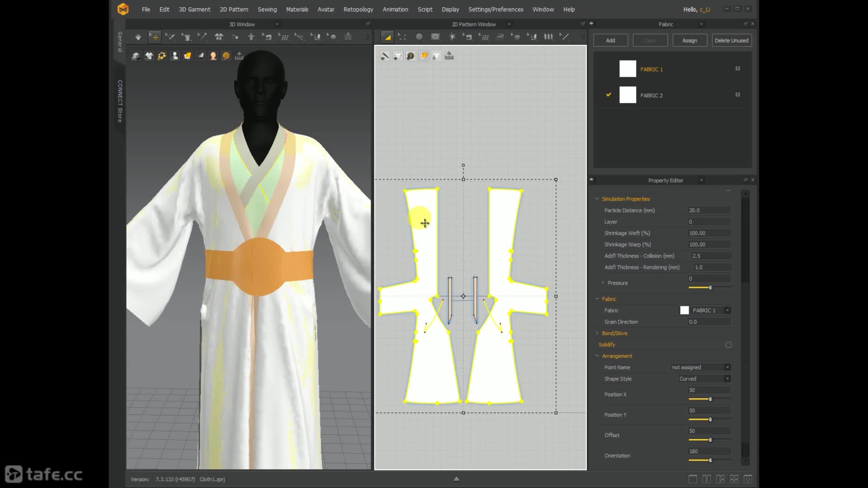Click the toolbar overflow chevron in 3D toolbar
This screenshot has height=488, width=868.
pyautogui.click(x=368, y=37)
